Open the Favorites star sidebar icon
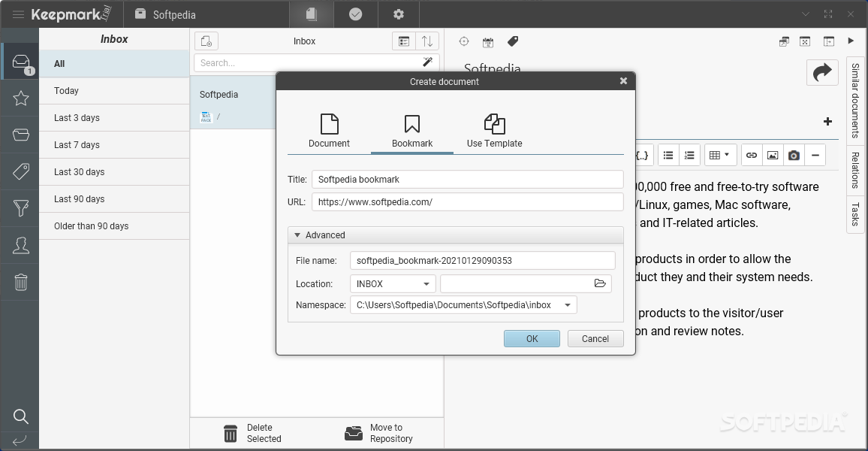The height and width of the screenshot is (451, 868). (x=21, y=98)
